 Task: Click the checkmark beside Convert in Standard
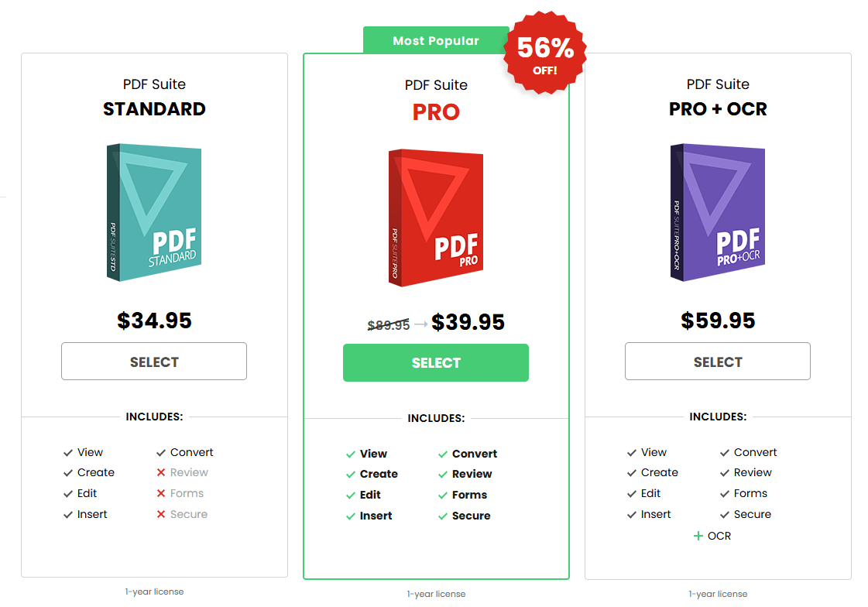point(161,453)
